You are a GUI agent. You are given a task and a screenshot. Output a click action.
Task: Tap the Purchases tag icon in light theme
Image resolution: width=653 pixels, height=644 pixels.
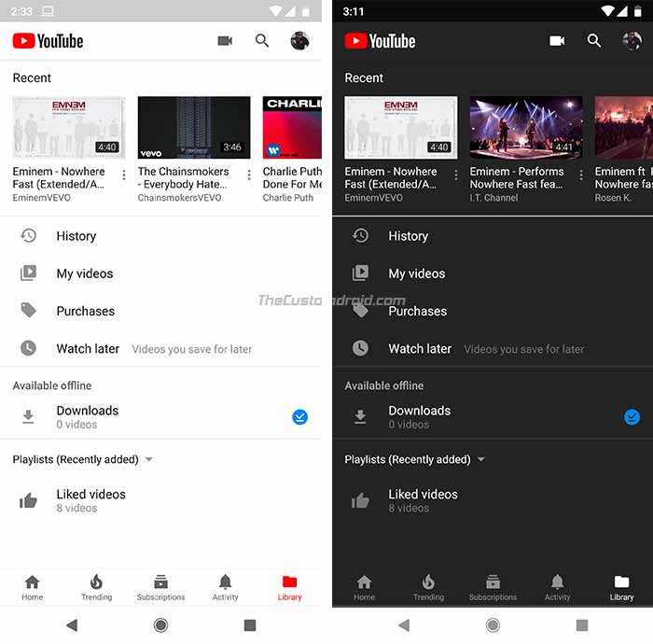coord(28,311)
